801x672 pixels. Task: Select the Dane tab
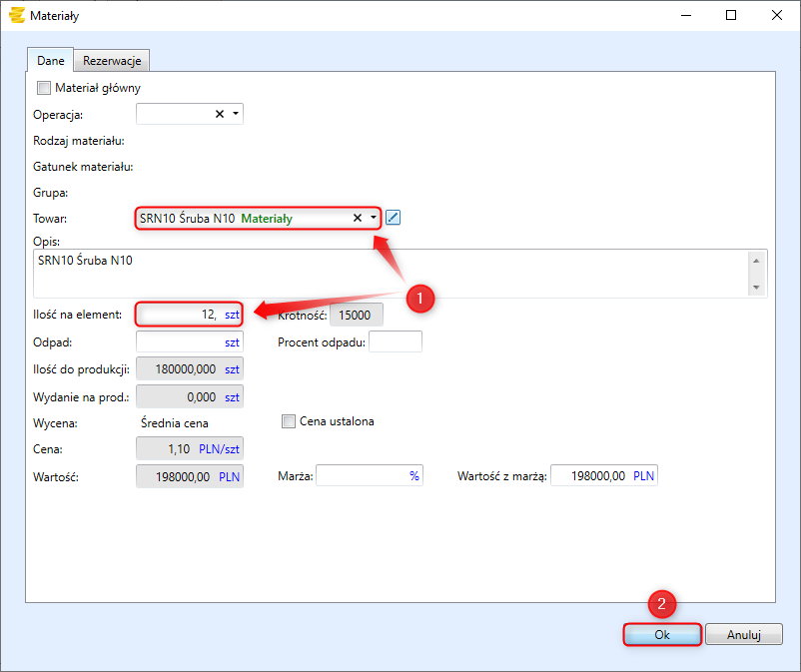pyautogui.click(x=51, y=61)
